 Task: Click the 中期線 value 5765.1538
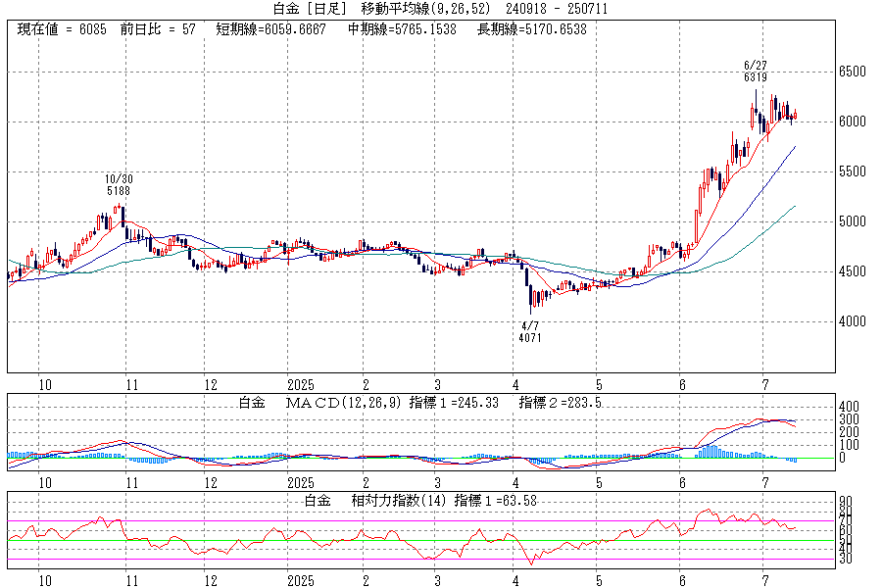(402, 29)
